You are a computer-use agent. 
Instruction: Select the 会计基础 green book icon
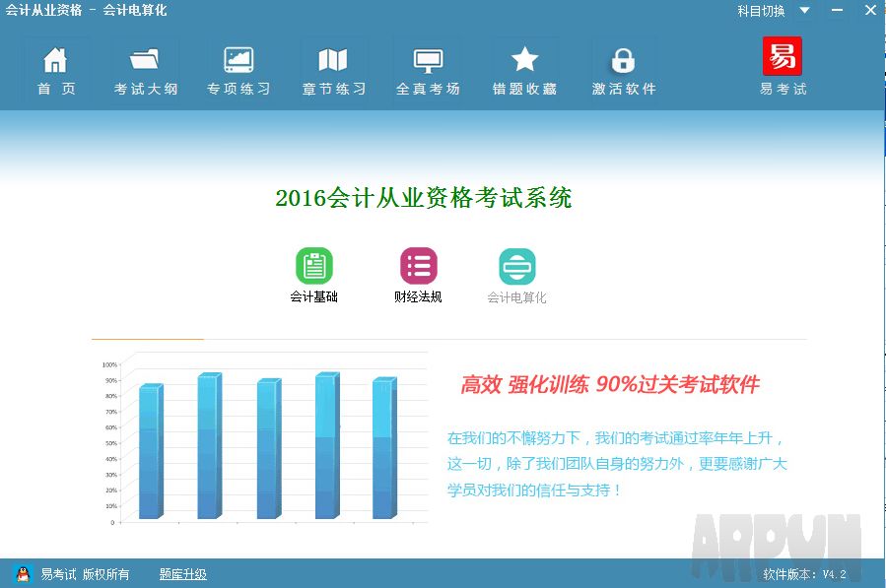(x=314, y=266)
